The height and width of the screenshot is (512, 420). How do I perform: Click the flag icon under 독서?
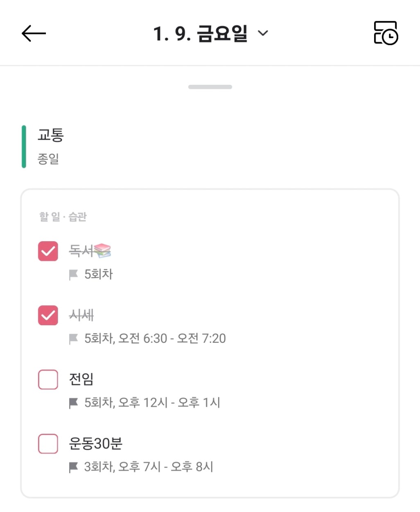tap(74, 274)
